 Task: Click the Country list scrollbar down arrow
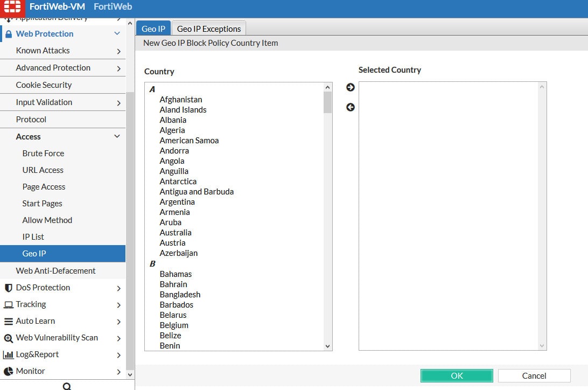click(x=327, y=346)
